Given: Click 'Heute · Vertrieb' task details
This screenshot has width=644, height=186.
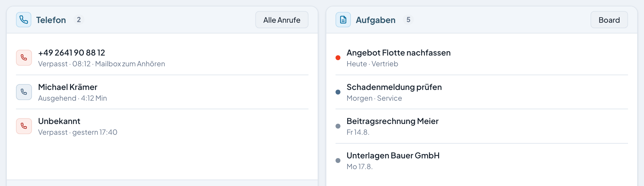Looking at the screenshot, I should [372, 64].
